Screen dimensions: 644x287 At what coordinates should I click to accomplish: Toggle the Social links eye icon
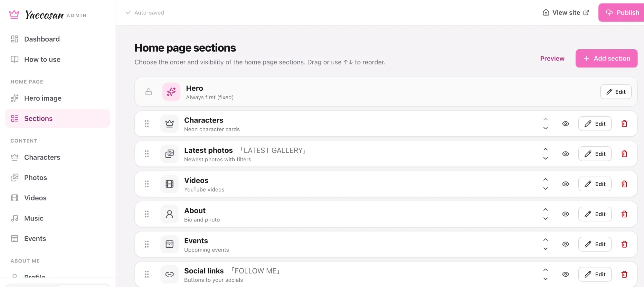pyautogui.click(x=565, y=274)
